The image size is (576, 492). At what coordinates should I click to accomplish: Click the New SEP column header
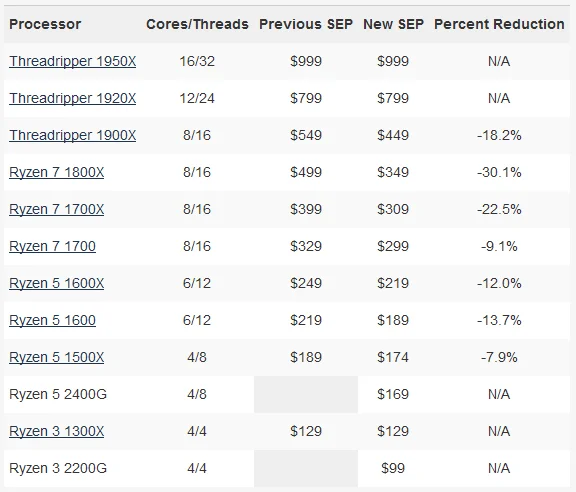point(393,24)
